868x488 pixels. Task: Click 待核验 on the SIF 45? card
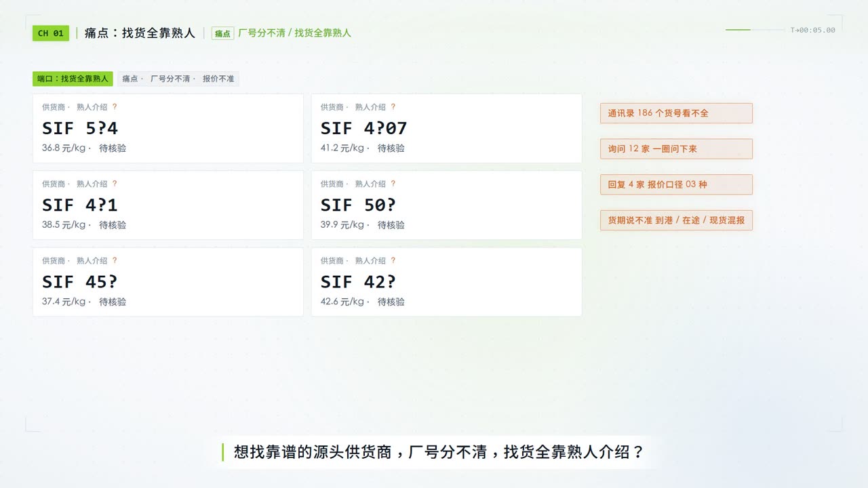click(x=113, y=302)
